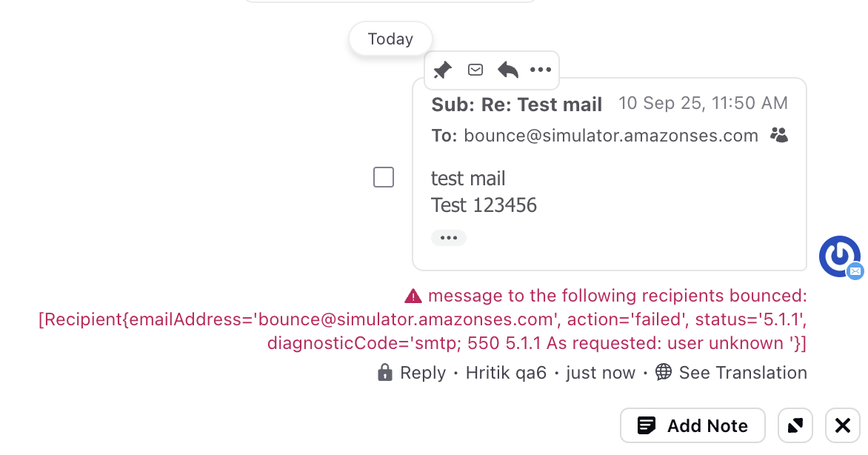Viewport: 868px width, 455px height.
Task: Open See Translation link
Action: pyautogui.click(x=743, y=373)
